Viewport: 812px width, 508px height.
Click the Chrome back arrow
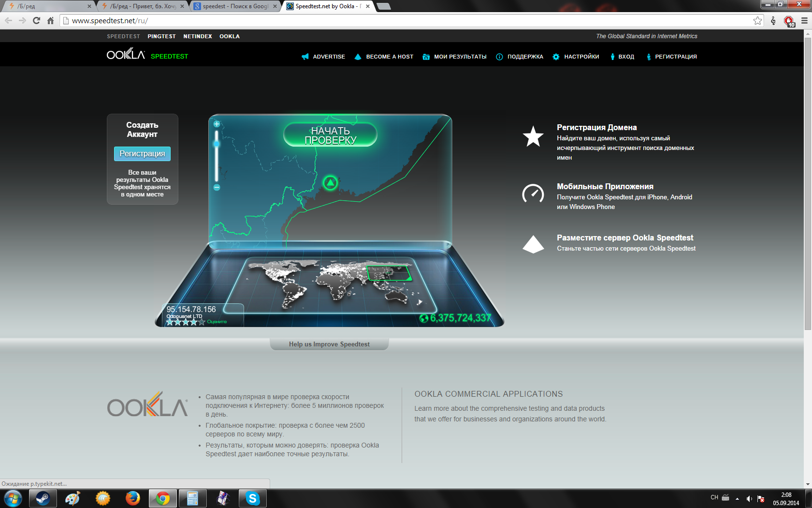[8, 20]
